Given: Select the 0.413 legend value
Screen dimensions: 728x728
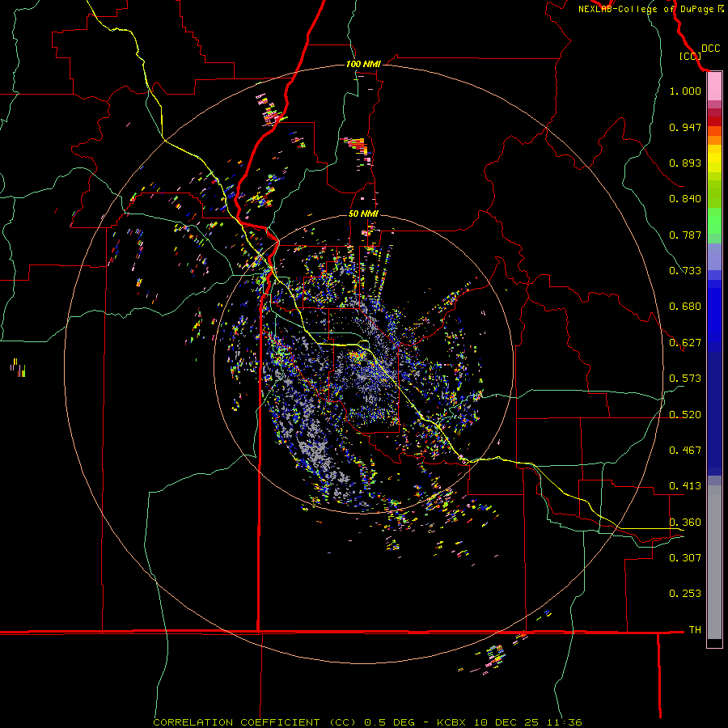Looking at the screenshot, I should (x=685, y=486).
